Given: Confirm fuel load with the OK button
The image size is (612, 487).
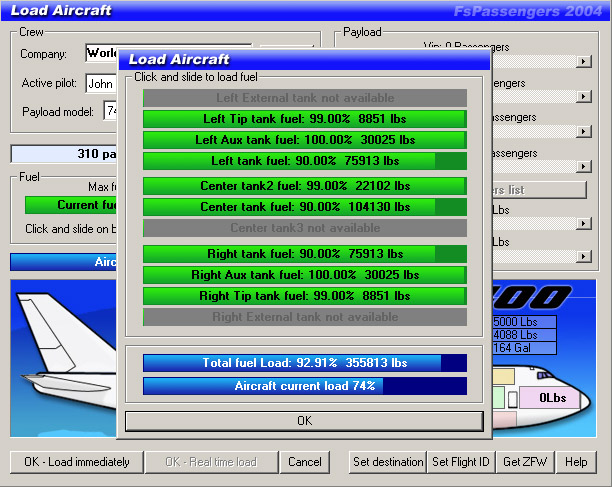Looking at the screenshot, I should click(304, 421).
